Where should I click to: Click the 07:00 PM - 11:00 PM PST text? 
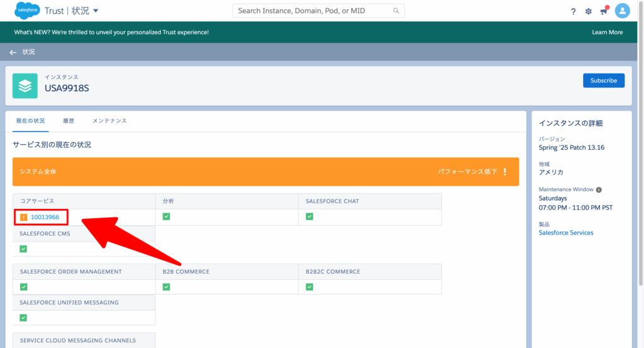click(x=576, y=208)
